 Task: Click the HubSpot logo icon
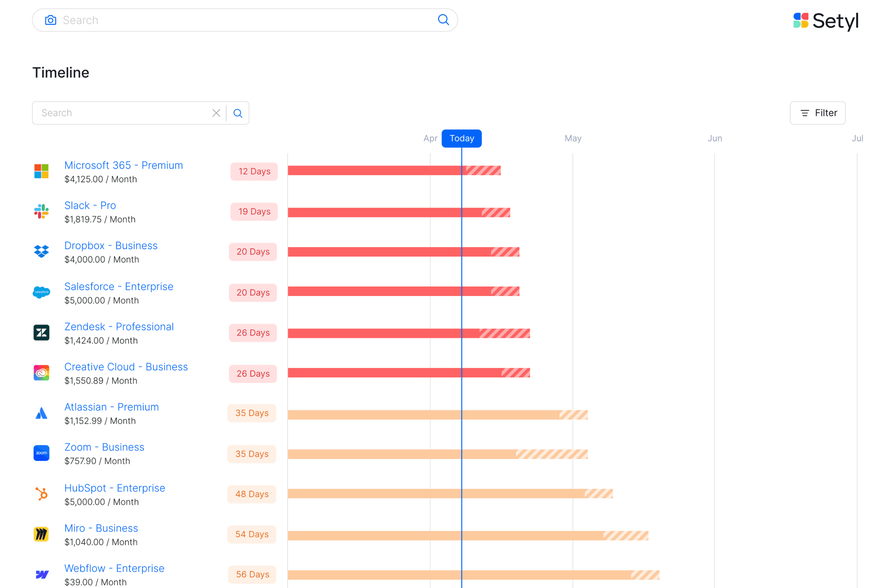click(x=41, y=494)
